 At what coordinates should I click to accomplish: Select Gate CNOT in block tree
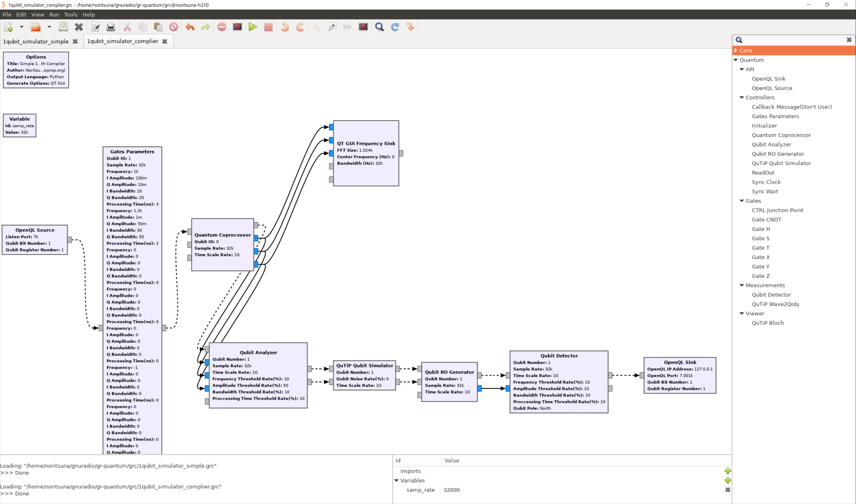coord(766,219)
